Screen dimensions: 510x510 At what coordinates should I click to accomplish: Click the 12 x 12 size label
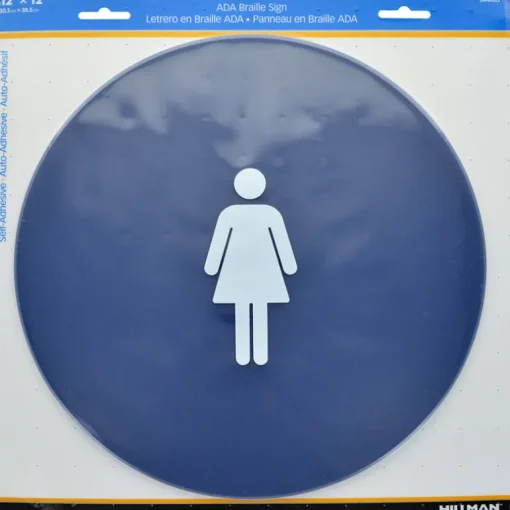pos(21,2)
